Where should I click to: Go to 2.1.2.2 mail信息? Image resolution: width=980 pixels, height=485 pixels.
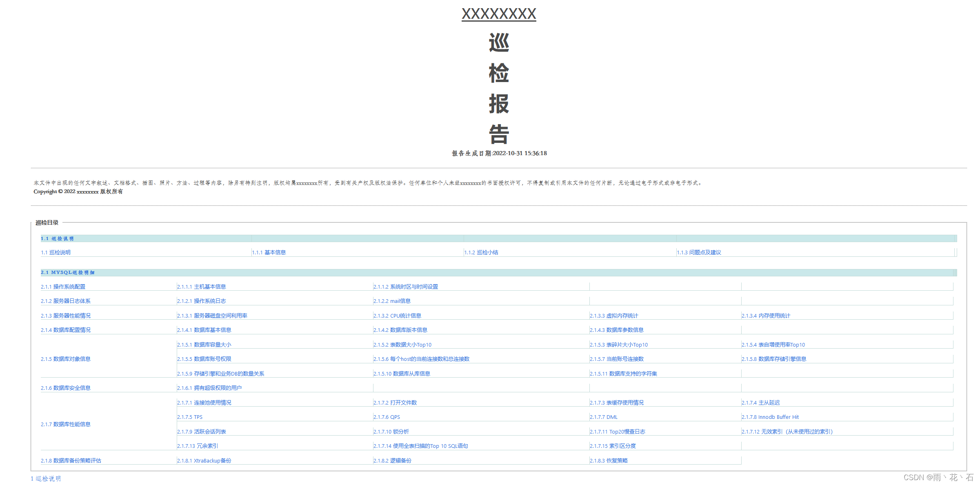[x=392, y=301]
